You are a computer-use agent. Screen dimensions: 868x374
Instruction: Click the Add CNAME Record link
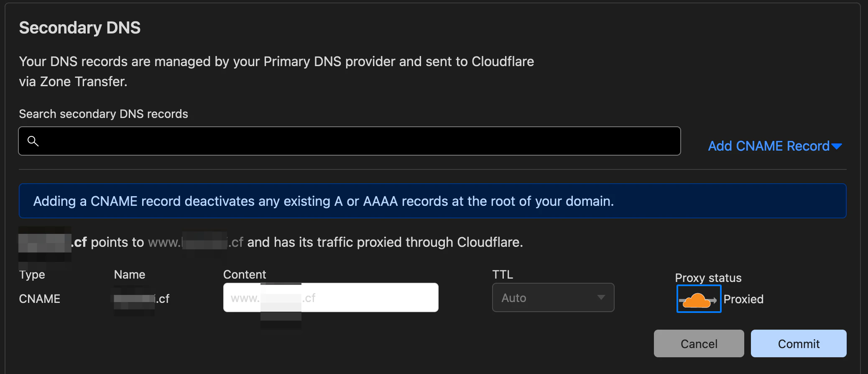point(775,146)
